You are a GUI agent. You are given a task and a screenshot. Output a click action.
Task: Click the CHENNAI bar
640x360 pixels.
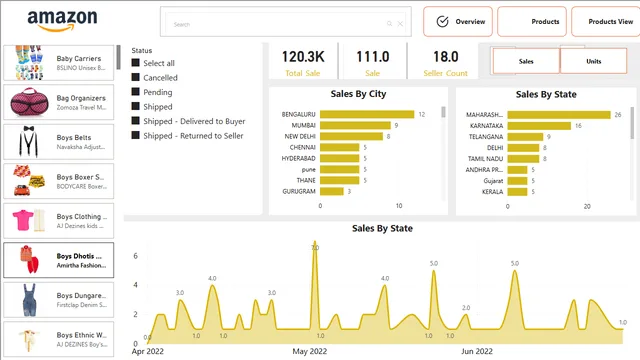coord(340,147)
